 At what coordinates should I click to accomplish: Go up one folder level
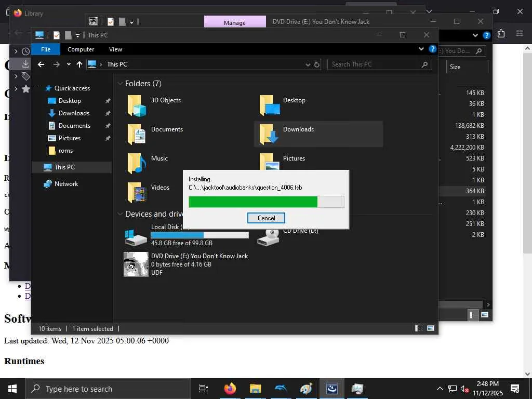79,64
